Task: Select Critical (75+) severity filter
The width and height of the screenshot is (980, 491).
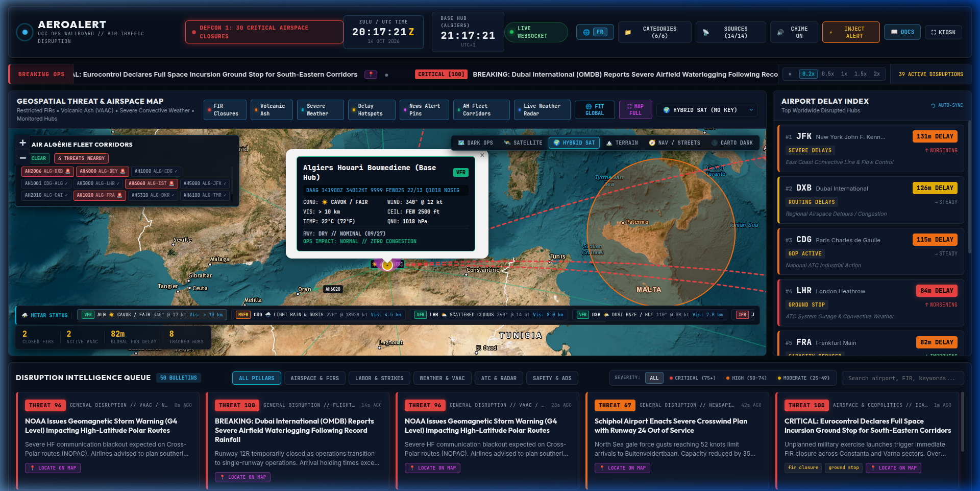Action: tap(692, 378)
